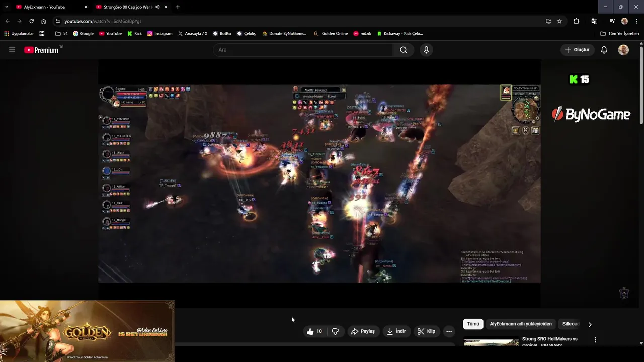Viewport: 644px width, 362px height.
Task: Open the Çekiliş bookmark
Action: click(x=246, y=34)
